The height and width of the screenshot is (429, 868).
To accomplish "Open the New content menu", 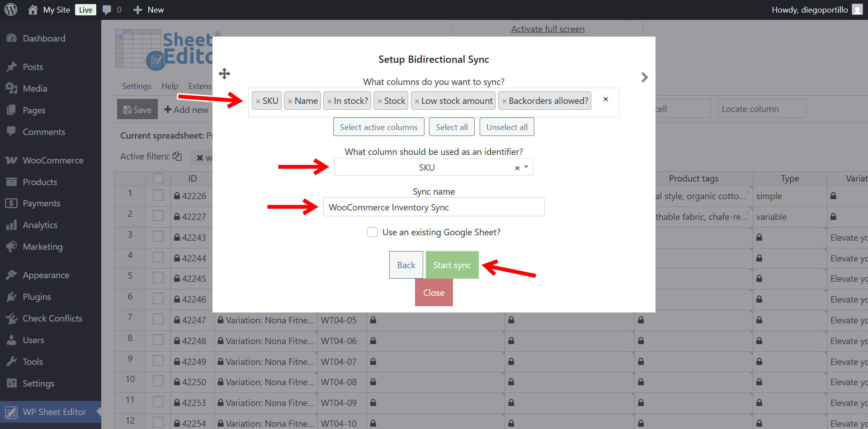I will pos(149,9).
